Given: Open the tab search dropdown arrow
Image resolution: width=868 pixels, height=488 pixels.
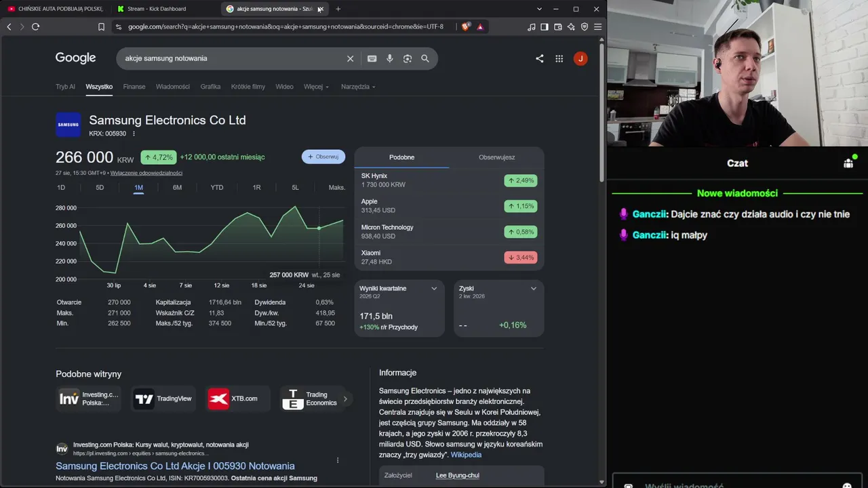Looking at the screenshot, I should (539, 9).
